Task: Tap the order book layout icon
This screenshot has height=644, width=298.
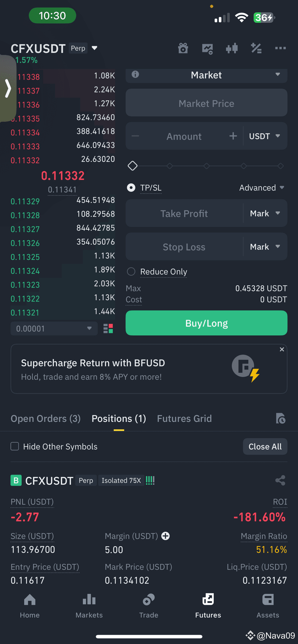Action: click(x=108, y=328)
